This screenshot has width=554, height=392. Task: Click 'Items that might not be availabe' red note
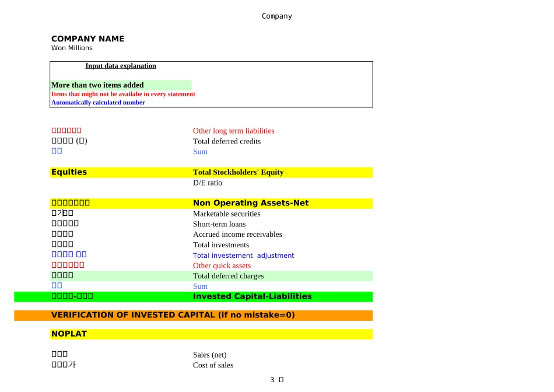click(x=123, y=94)
